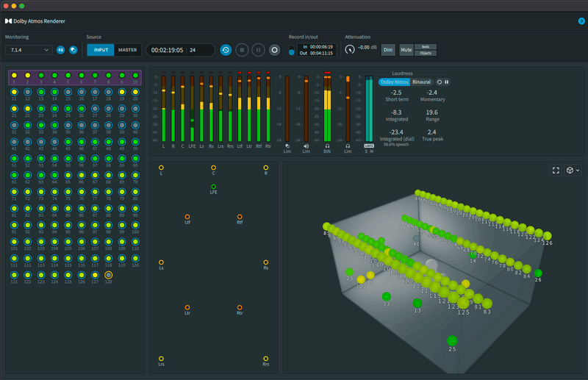Screen dimensions: 588x380
Task: Click the -8.3 Integrated value
Action: [396, 112]
